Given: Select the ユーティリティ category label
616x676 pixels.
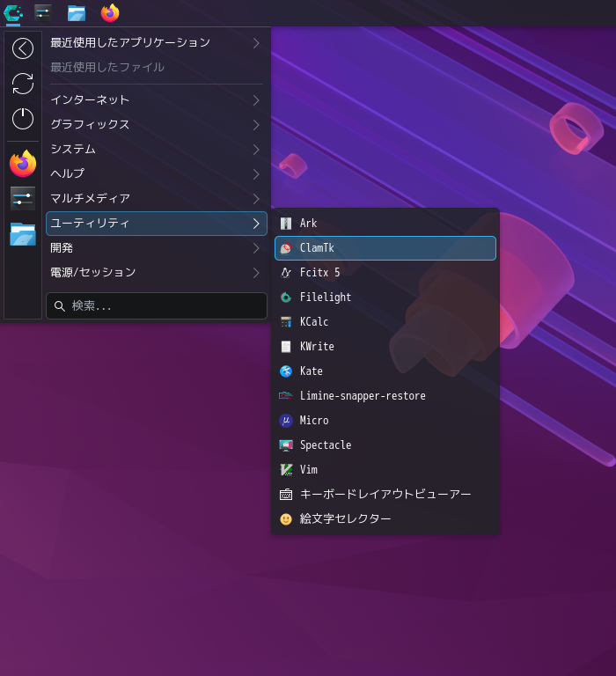Looking at the screenshot, I should pos(90,223).
